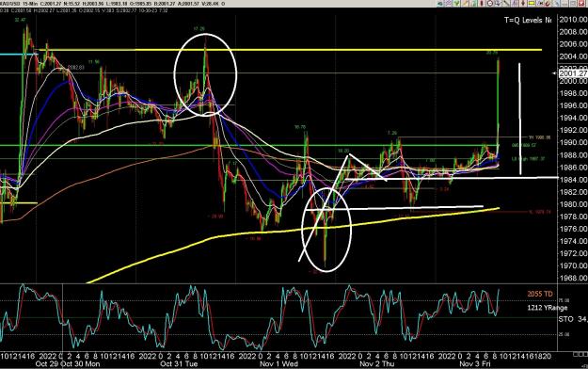Click the red down-arrow toolbar icon

click(x=523, y=4)
